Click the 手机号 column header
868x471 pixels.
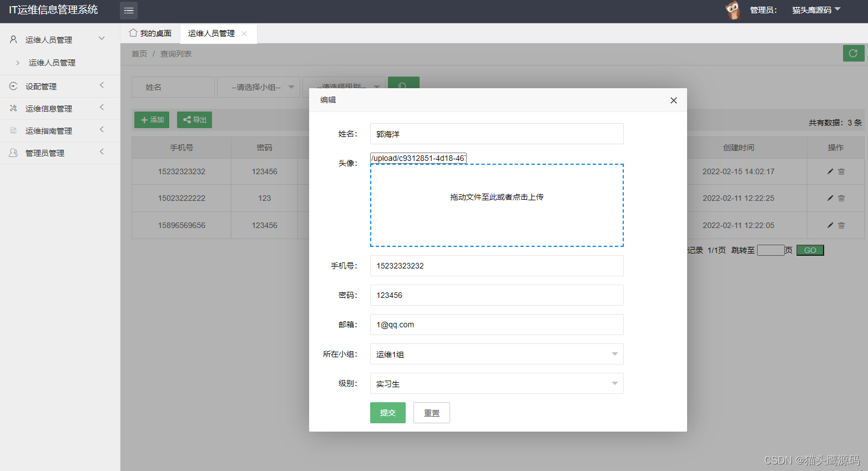(x=181, y=148)
